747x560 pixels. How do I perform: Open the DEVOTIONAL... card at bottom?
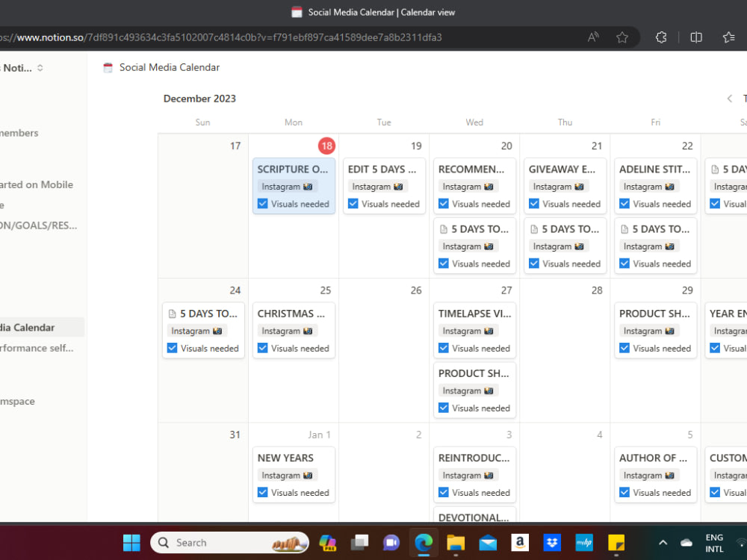click(474, 514)
